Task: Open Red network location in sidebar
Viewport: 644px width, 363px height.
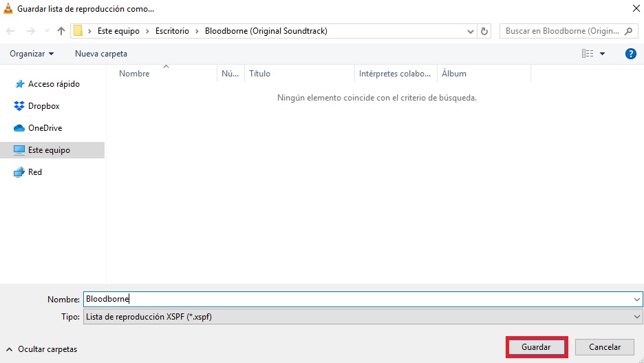Action: pos(35,172)
